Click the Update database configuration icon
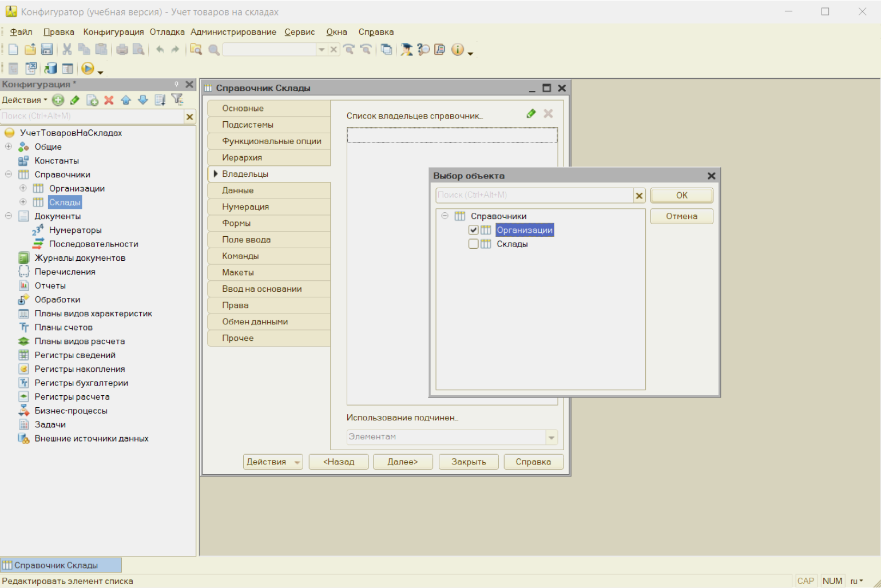881x588 pixels. click(51, 69)
